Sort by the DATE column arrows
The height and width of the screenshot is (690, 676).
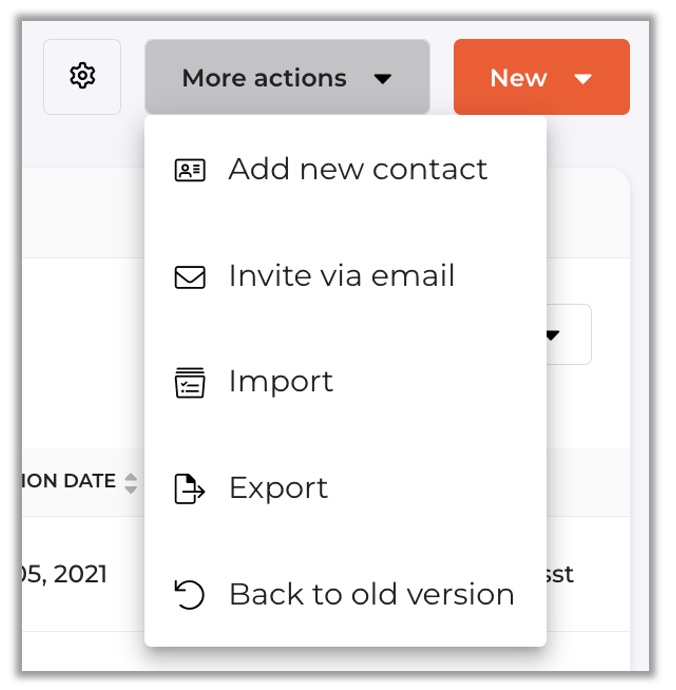131,483
